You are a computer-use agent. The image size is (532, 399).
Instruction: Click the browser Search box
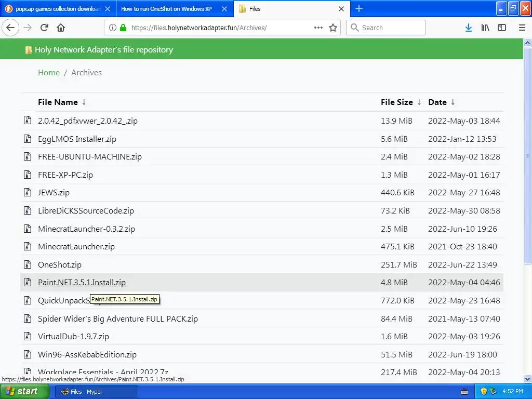386,28
